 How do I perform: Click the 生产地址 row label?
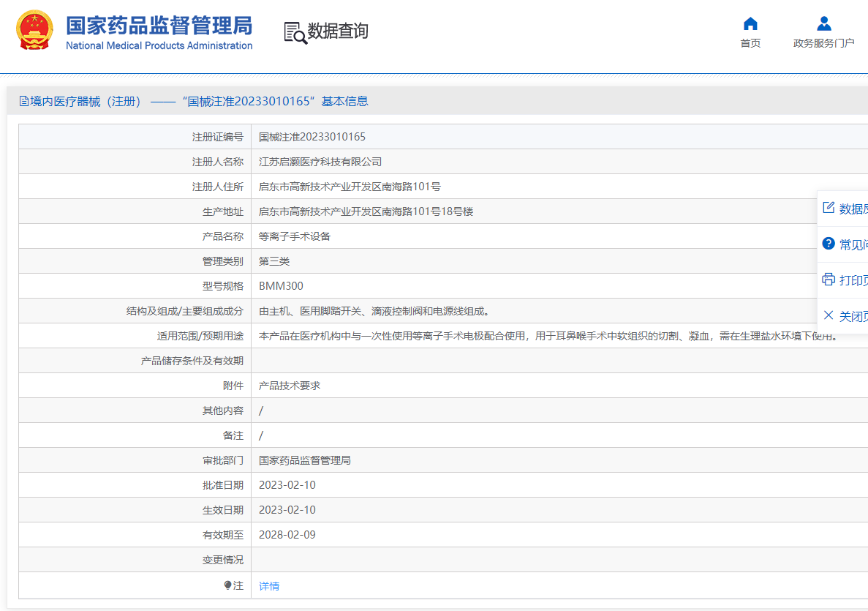click(222, 211)
